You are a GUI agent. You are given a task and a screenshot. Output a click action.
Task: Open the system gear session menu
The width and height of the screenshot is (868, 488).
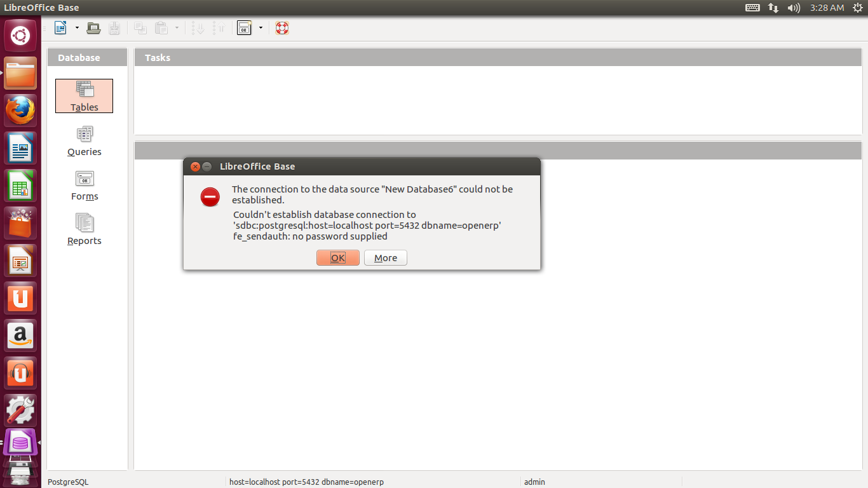(x=858, y=8)
